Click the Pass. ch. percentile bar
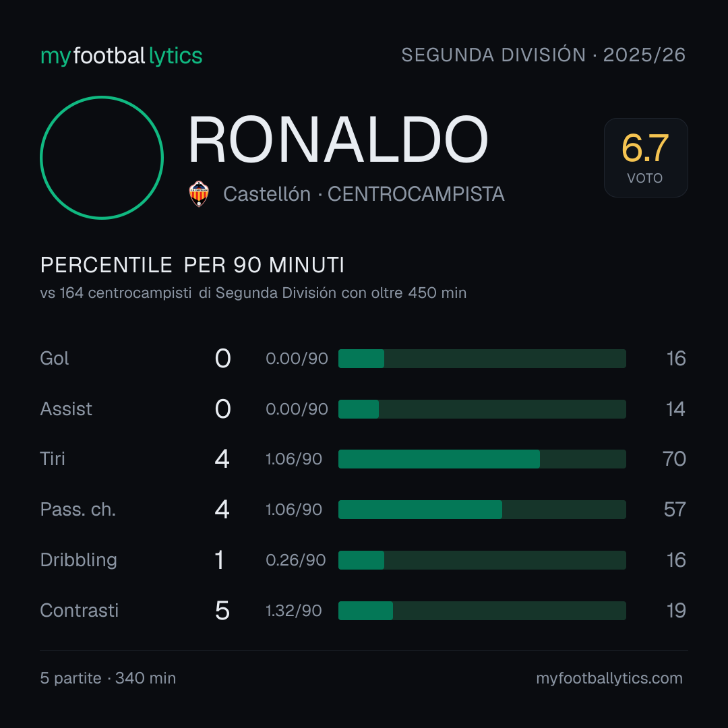The width and height of the screenshot is (728, 728). [x=482, y=510]
